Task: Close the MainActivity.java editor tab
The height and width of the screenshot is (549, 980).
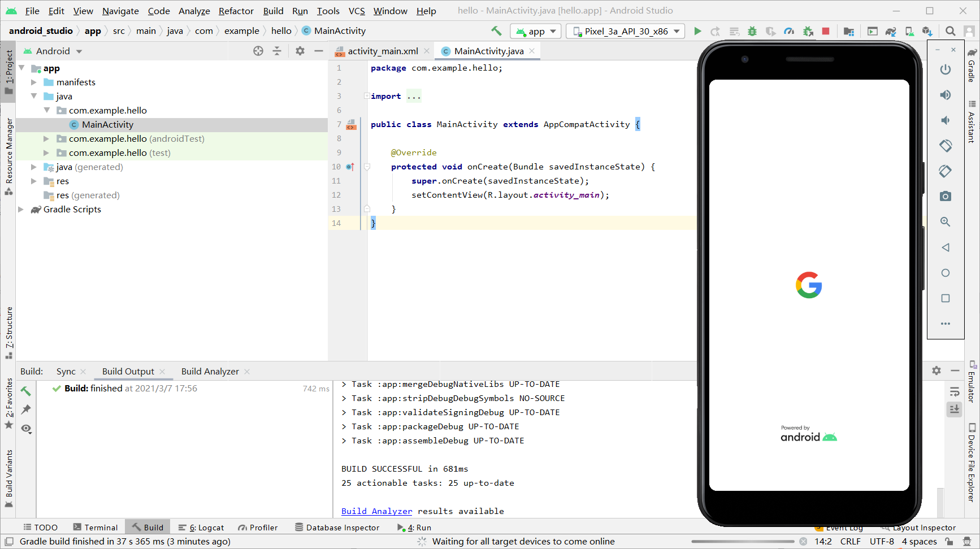Action: pyautogui.click(x=532, y=51)
